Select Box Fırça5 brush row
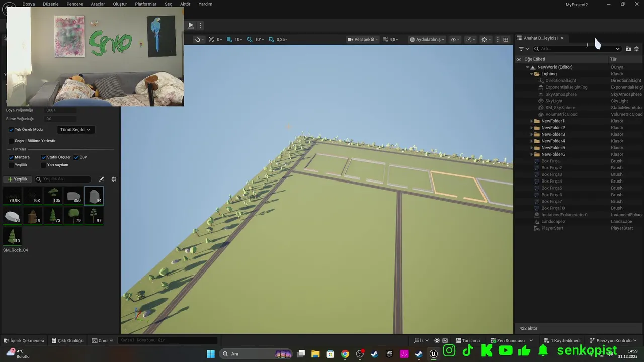 579,188
